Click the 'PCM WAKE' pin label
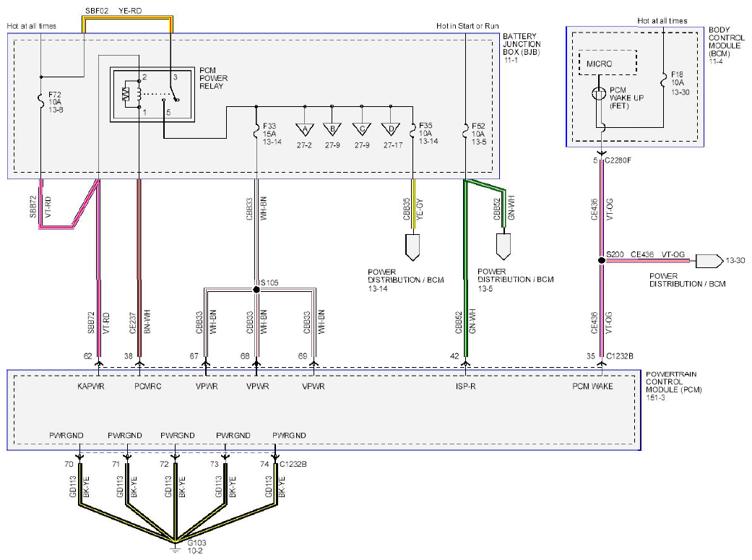 592,387
